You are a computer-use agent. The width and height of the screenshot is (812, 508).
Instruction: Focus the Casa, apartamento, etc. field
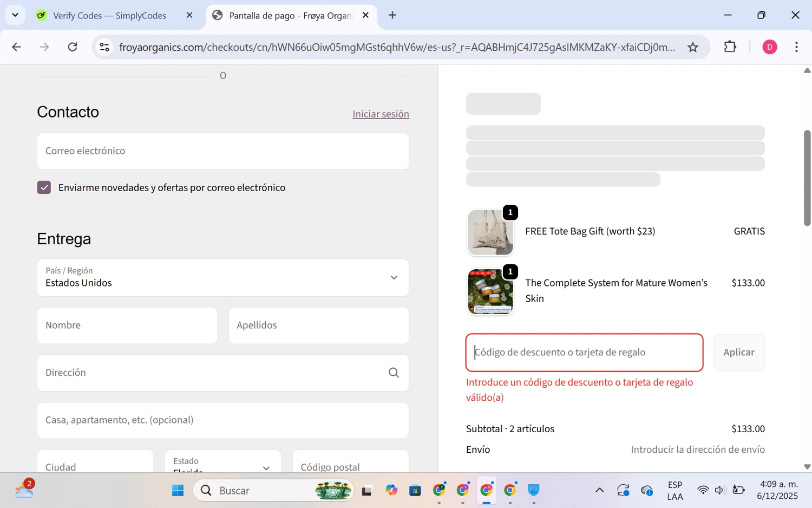pyautogui.click(x=223, y=420)
